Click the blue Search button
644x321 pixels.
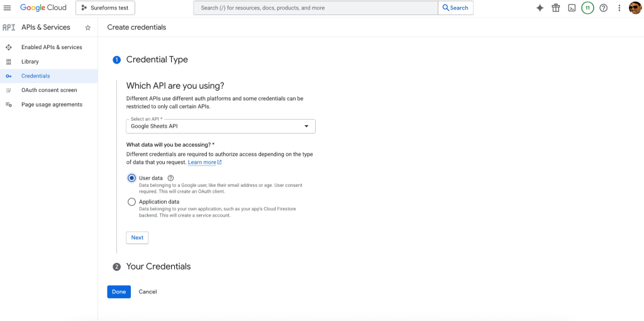point(455,8)
